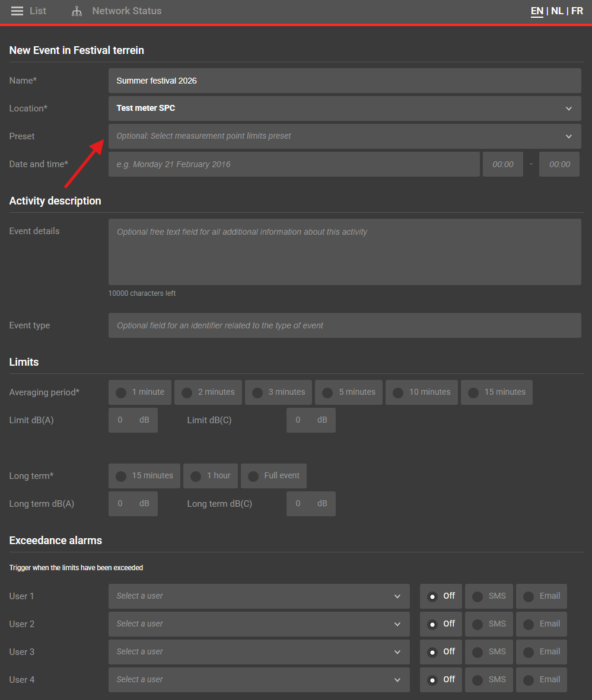Expand the User 4 dropdown chevron
The image size is (592, 700).
[x=397, y=680]
